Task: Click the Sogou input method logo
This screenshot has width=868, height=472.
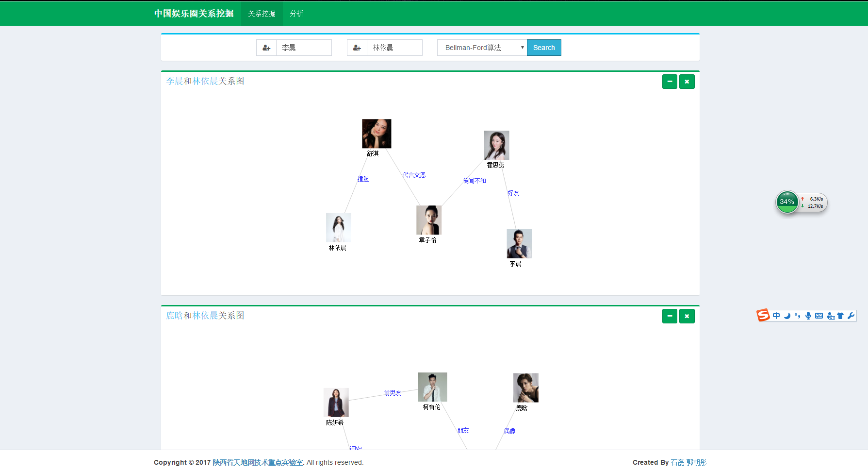Action: tap(763, 315)
